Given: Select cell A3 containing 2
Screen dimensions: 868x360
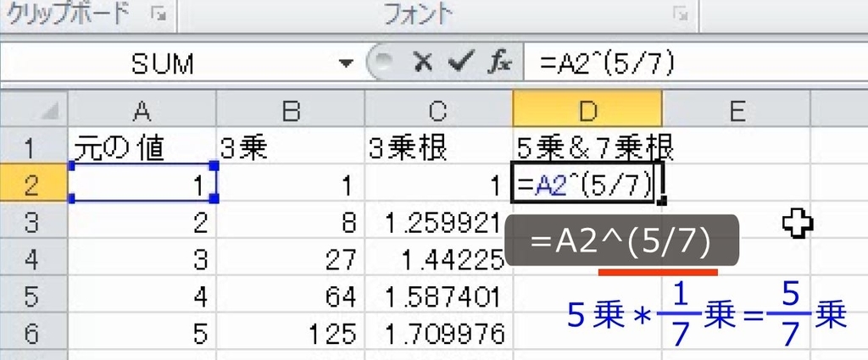Looking at the screenshot, I should point(142,221).
